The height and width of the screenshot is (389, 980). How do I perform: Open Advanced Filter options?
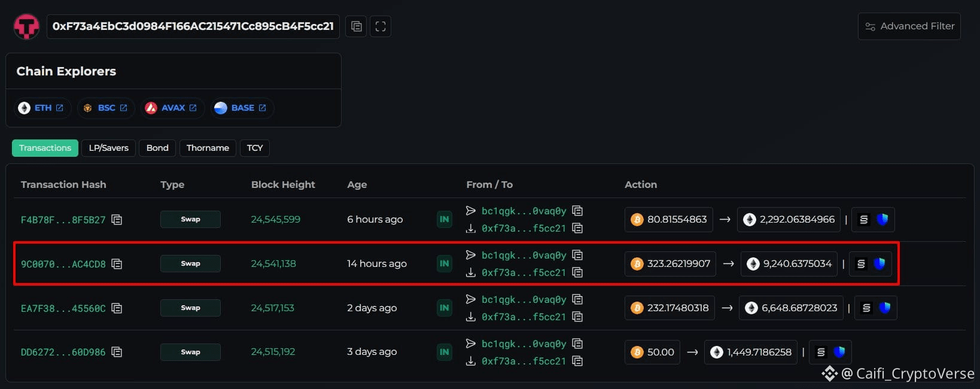pos(909,26)
